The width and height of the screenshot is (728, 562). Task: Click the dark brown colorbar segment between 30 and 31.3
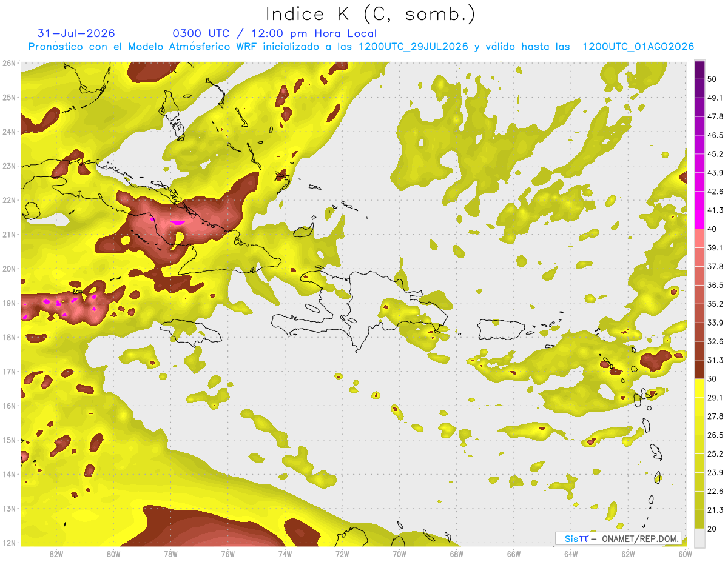[x=699, y=369]
